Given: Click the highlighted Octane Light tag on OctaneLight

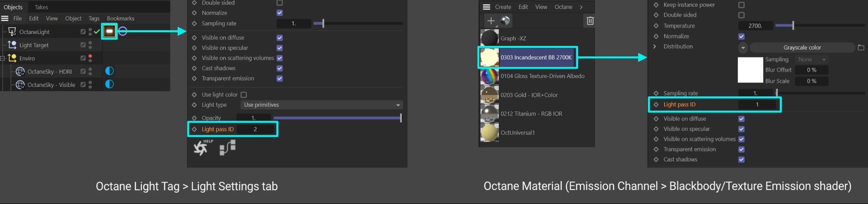Looking at the screenshot, I should click(x=109, y=31).
